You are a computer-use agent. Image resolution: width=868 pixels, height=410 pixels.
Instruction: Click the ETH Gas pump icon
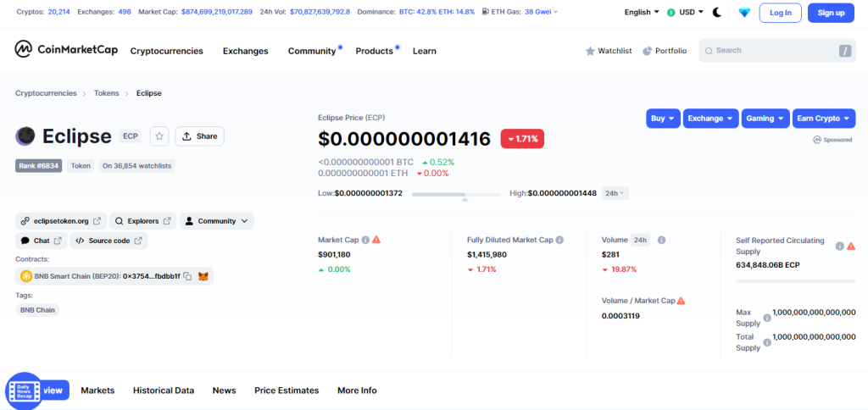[486, 11]
